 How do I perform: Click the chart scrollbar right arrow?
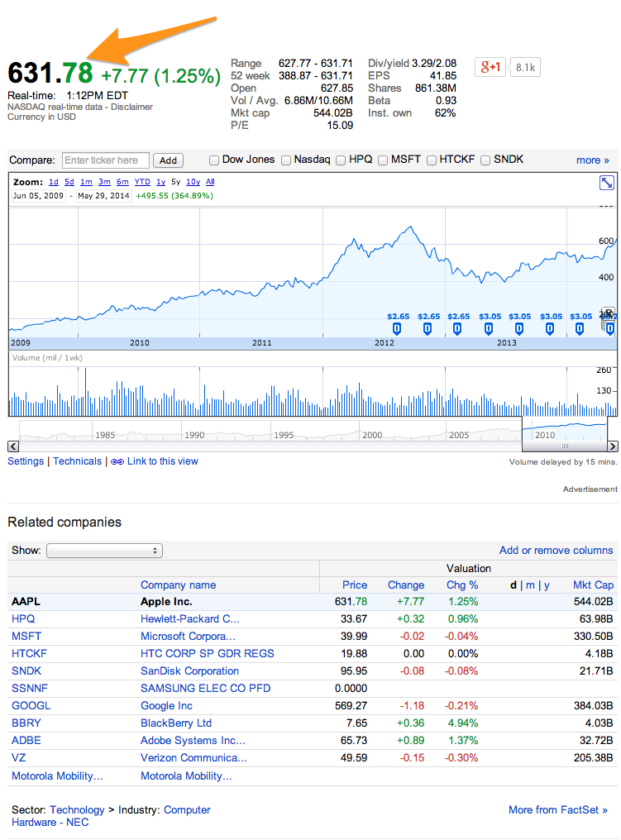click(613, 446)
